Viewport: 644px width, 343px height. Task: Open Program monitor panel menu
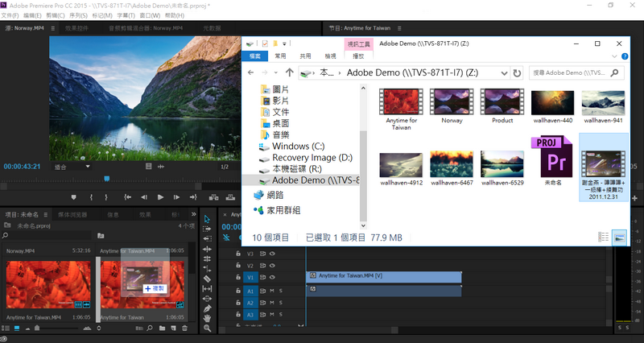click(x=399, y=28)
